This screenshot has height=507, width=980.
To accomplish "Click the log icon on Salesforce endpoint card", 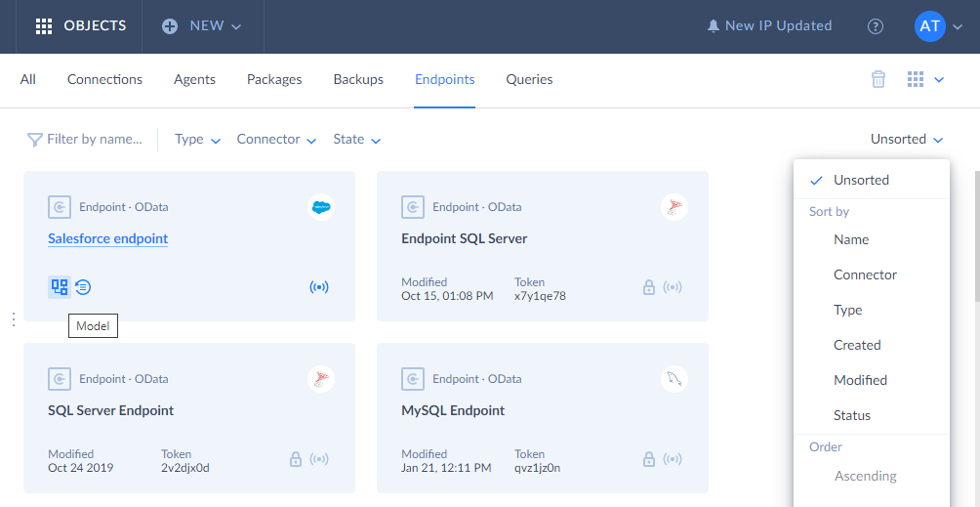I will tap(83, 287).
